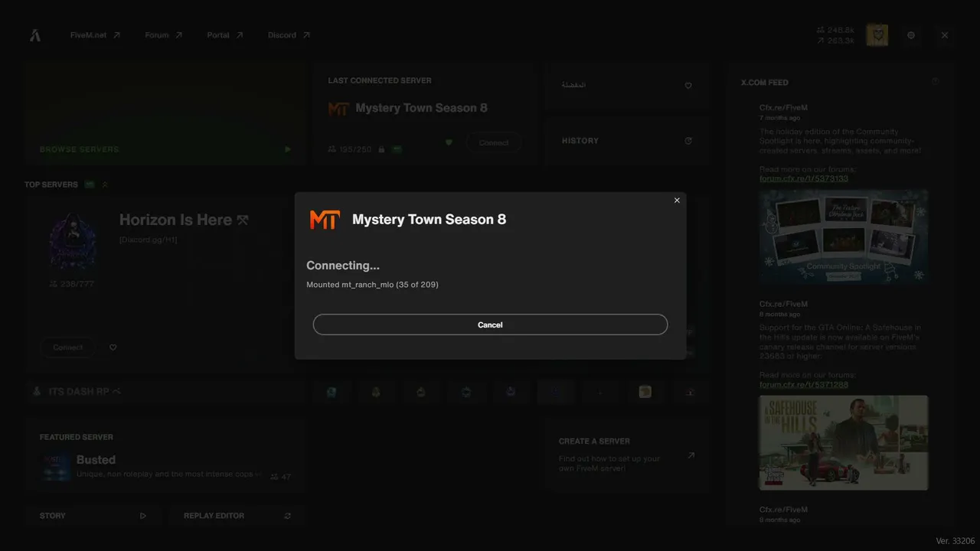
Task: Open the Browse Servers tile
Action: point(165,113)
